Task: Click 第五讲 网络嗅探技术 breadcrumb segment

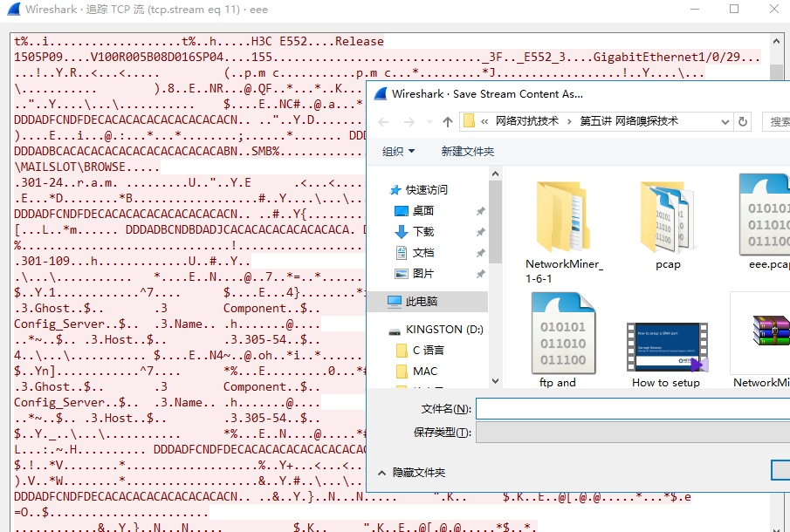Action: coord(629,121)
